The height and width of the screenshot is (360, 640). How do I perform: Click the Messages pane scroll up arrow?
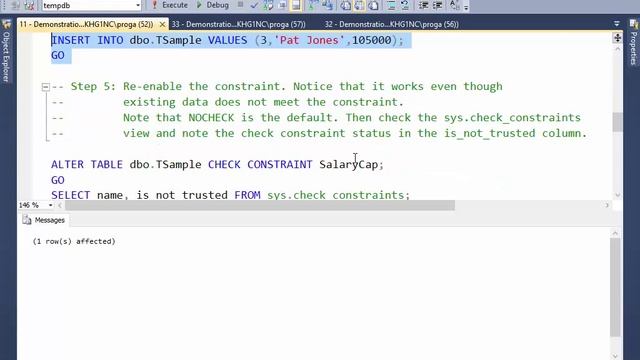615,233
